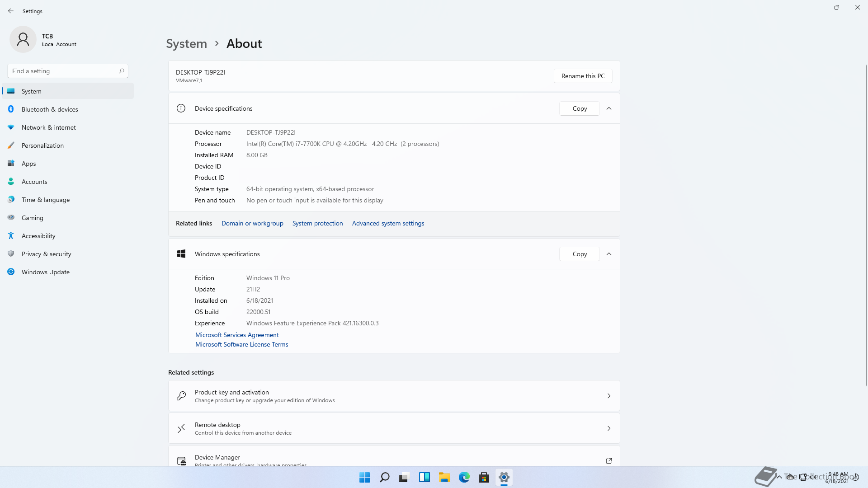Launch File Explorer from the taskbar
This screenshot has width=868, height=488.
click(x=444, y=477)
